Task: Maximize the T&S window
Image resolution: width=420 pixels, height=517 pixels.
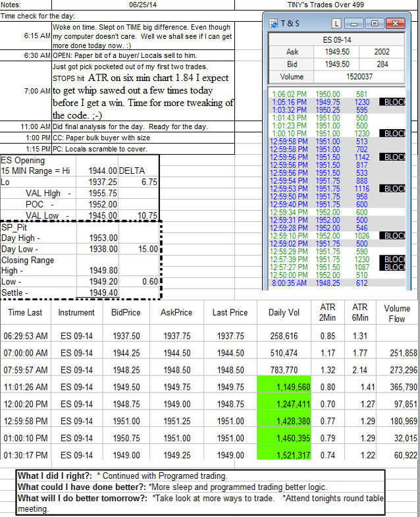Action: point(374,24)
